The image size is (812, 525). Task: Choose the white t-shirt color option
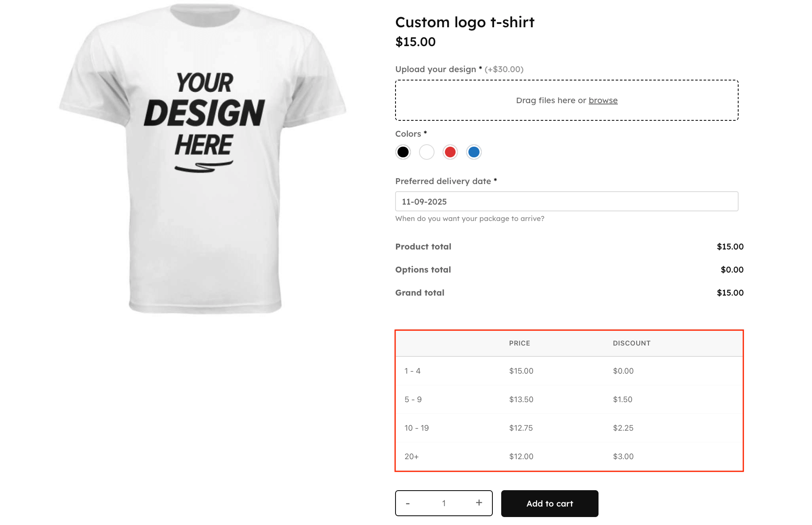pyautogui.click(x=427, y=152)
